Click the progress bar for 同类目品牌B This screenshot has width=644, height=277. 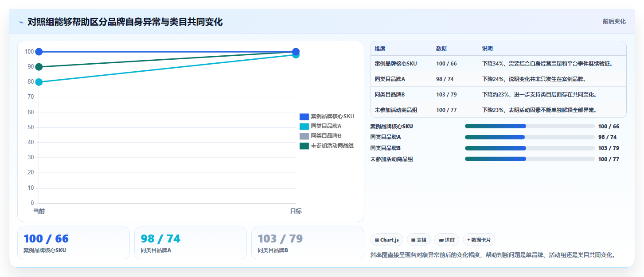click(x=530, y=148)
